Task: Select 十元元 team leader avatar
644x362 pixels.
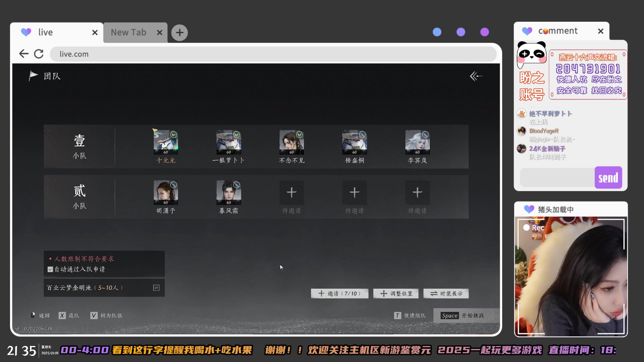Action: [166, 142]
